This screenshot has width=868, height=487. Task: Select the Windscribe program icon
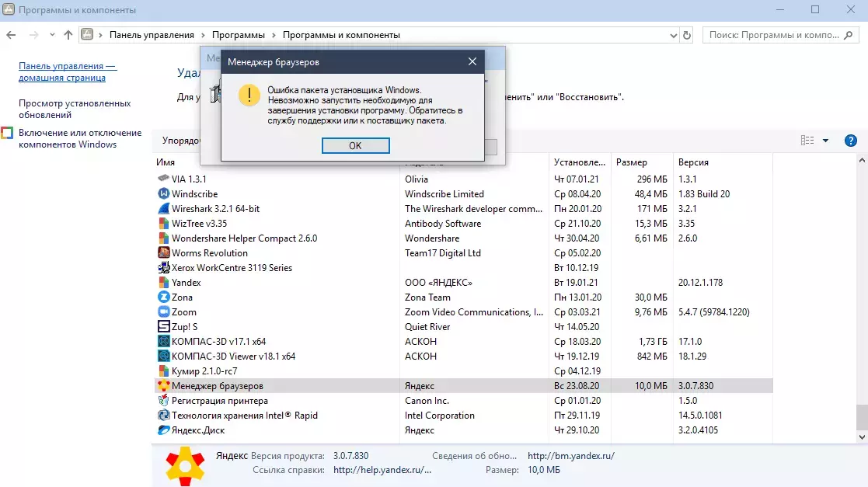[163, 193]
